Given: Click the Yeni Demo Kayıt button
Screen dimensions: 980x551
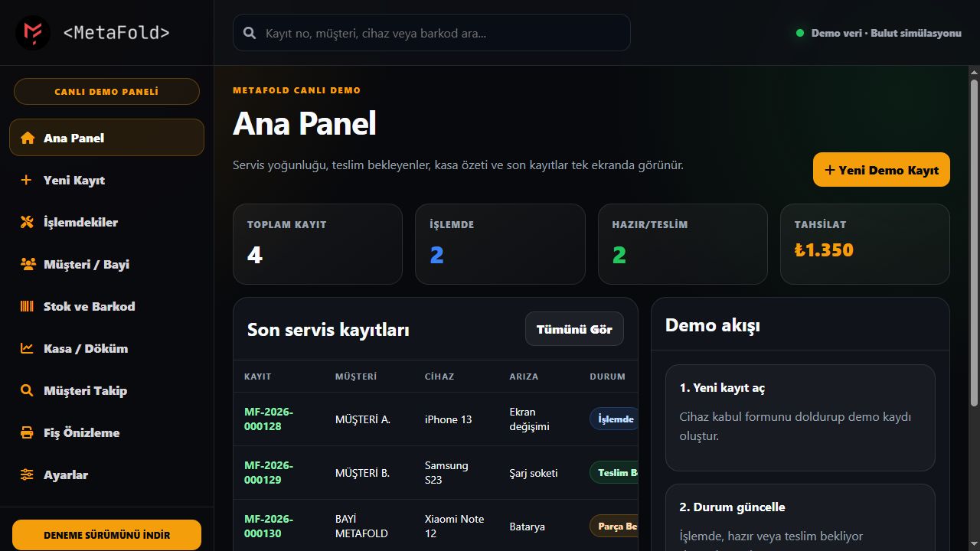Looking at the screenshot, I should tap(881, 170).
